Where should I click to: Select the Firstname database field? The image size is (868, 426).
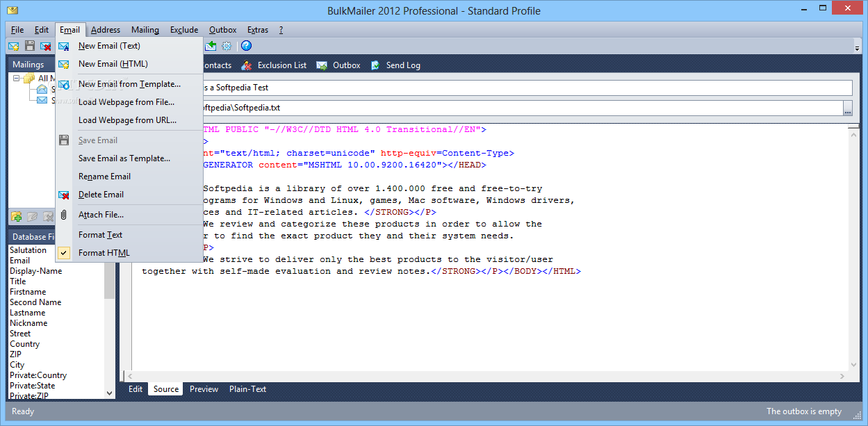(x=28, y=292)
